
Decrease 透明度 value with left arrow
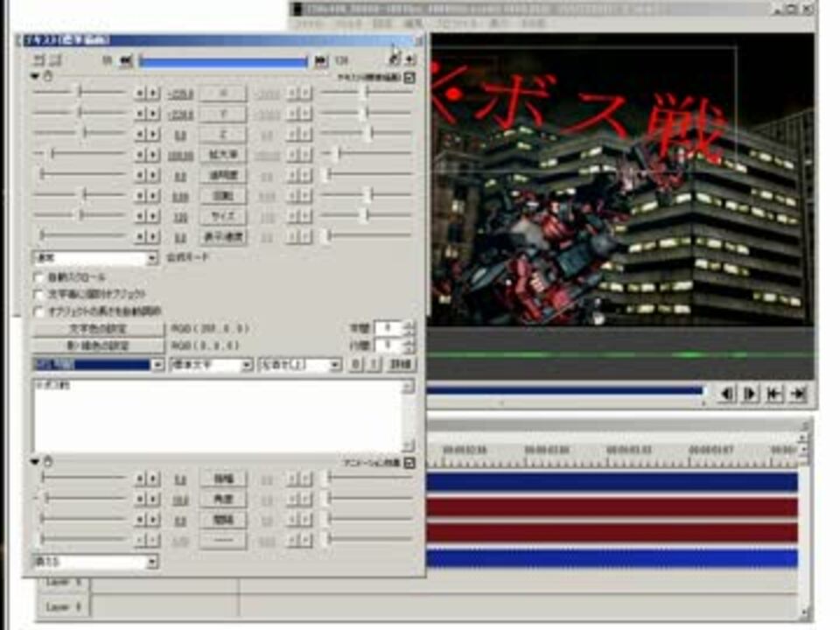coord(140,175)
